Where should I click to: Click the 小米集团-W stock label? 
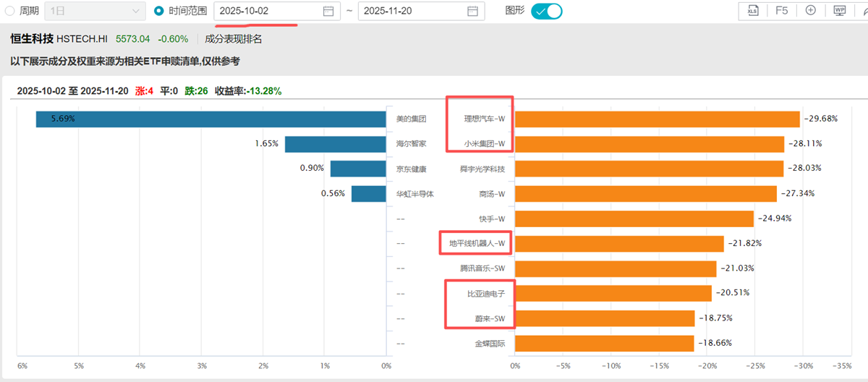tap(485, 144)
